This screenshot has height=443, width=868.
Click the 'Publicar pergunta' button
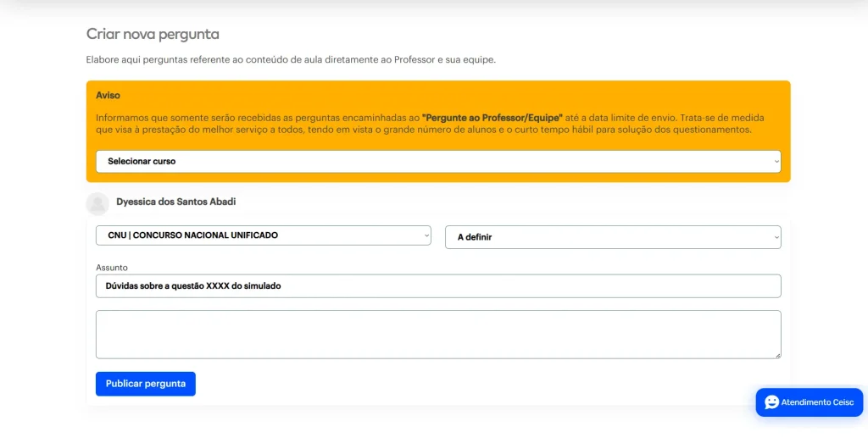pyautogui.click(x=146, y=384)
